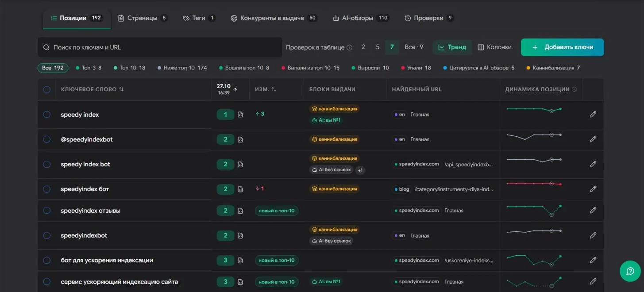This screenshot has height=292, width=644.
Task: Go to Конкуренты в выдаче tab
Action: tap(274, 18)
